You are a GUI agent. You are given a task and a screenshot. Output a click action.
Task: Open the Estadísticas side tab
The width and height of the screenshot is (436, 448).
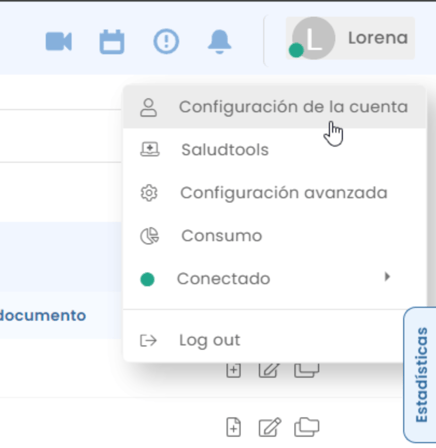(x=421, y=375)
